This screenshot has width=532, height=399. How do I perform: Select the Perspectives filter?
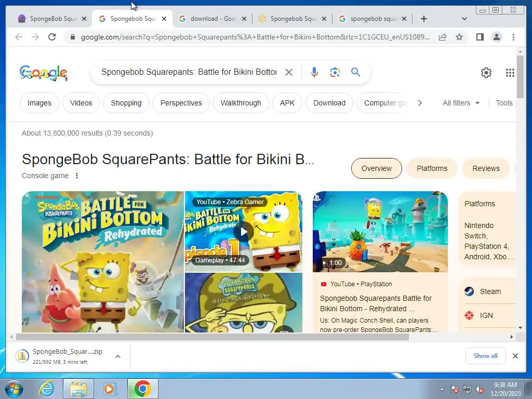[x=181, y=103]
